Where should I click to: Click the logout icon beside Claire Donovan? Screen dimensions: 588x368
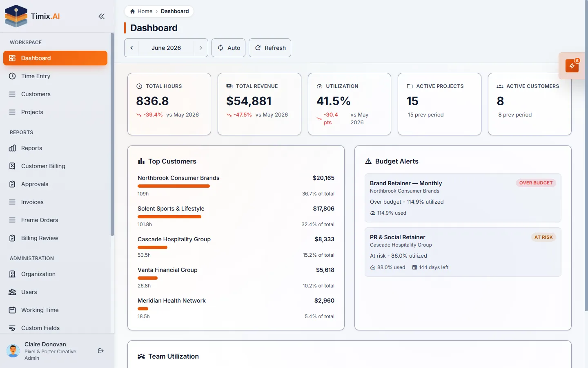[x=101, y=351]
